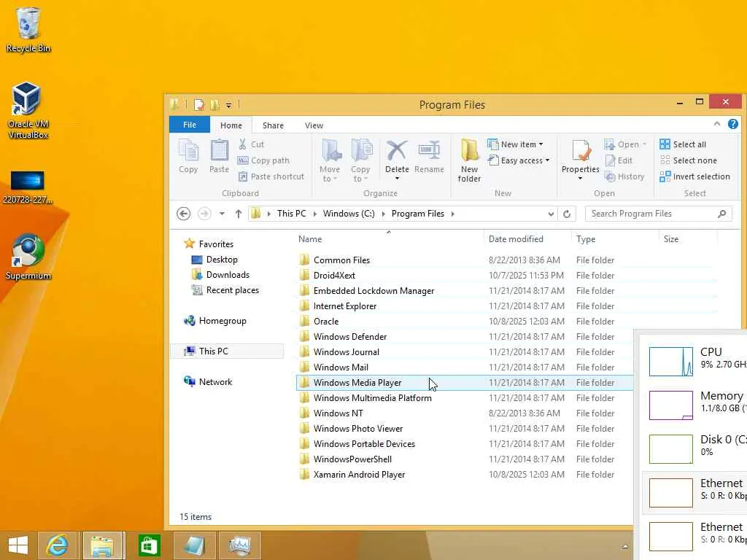Click the Search Program Files box
Screen dimensions: 747x560
point(659,214)
